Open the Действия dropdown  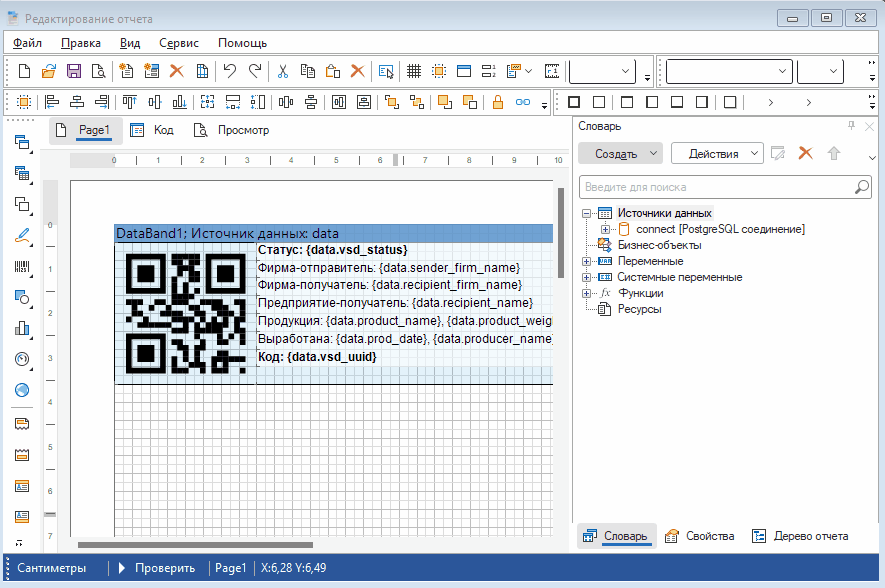[717, 153]
